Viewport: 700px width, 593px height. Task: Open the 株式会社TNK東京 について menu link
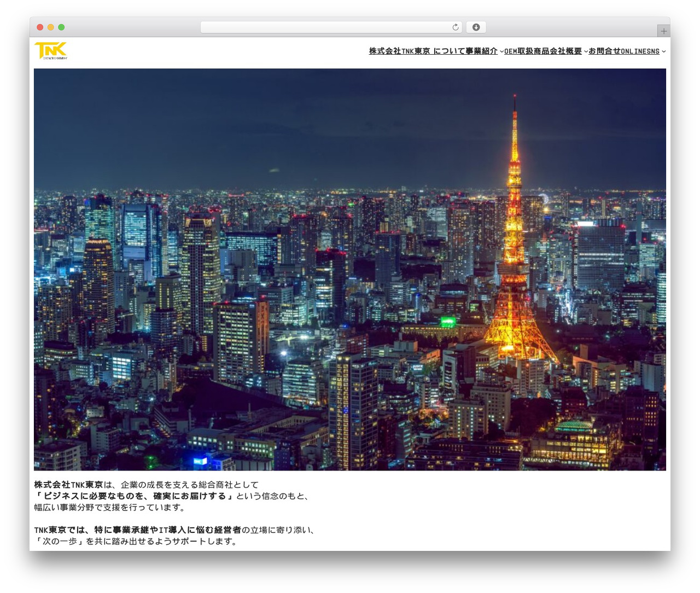417,51
